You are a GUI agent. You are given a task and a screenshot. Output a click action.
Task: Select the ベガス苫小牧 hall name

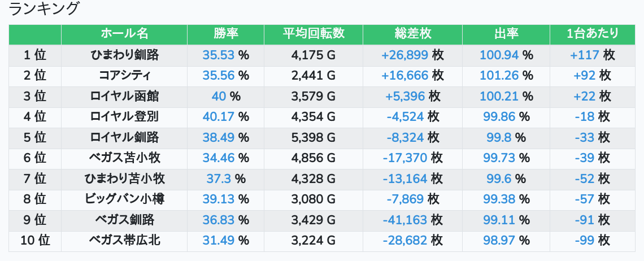[x=124, y=158]
